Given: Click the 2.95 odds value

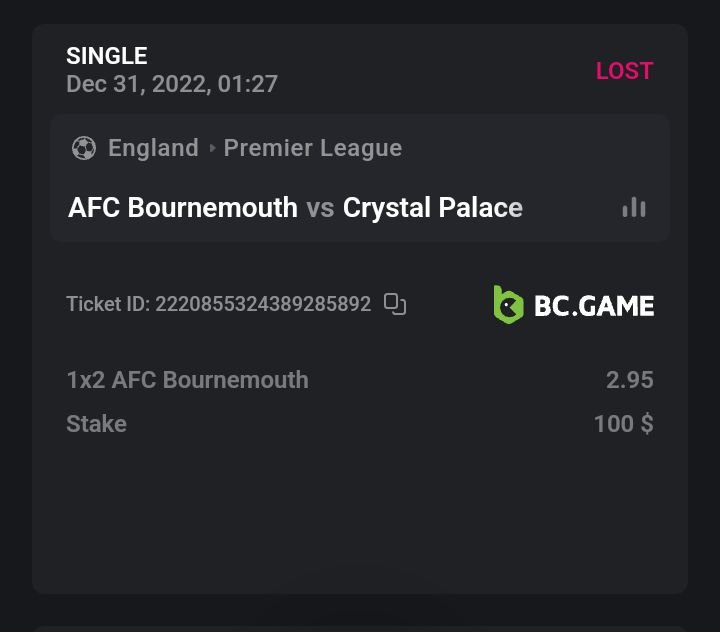Looking at the screenshot, I should (629, 380).
